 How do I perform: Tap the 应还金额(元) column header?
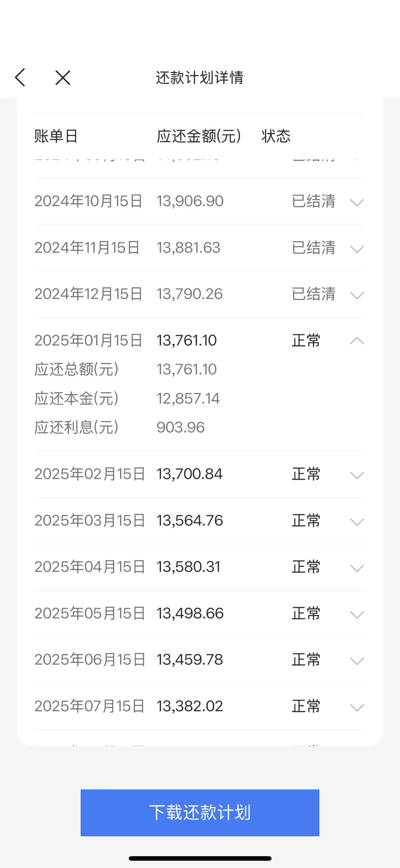coord(199,136)
